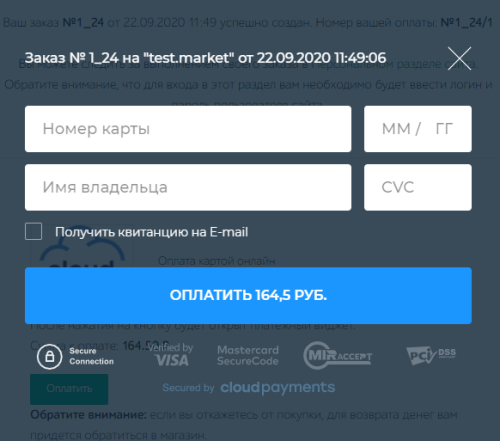Close the payment widget with the X
Viewport: 500px width, 441px height.
[x=459, y=59]
